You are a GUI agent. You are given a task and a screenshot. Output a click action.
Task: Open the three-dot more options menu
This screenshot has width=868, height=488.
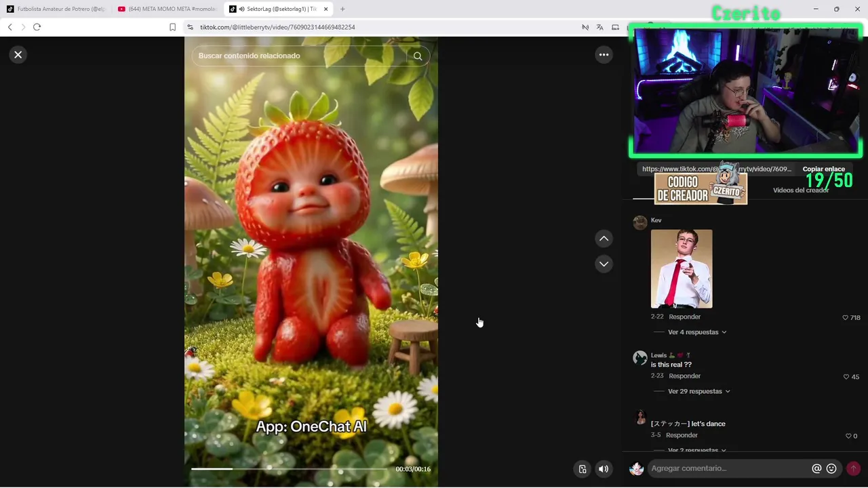click(x=604, y=55)
